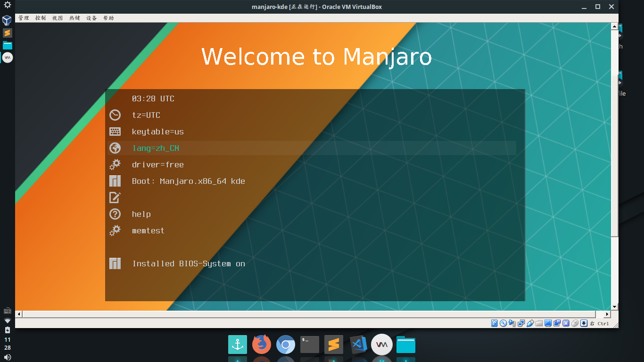The width and height of the screenshot is (644, 362).
Task: Click the keyboard icon beside keytable=us
Action: click(x=115, y=132)
